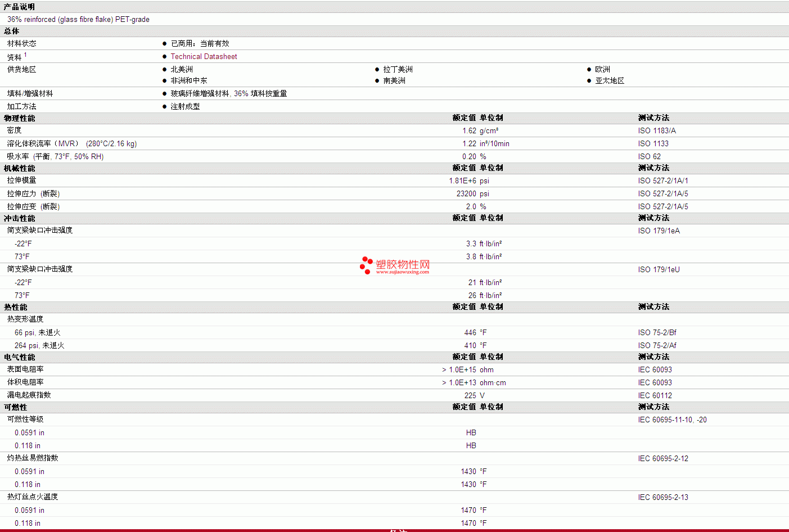Click the bullet before 玻璃纤维增强材料
The image size is (789, 532).
[x=164, y=94]
